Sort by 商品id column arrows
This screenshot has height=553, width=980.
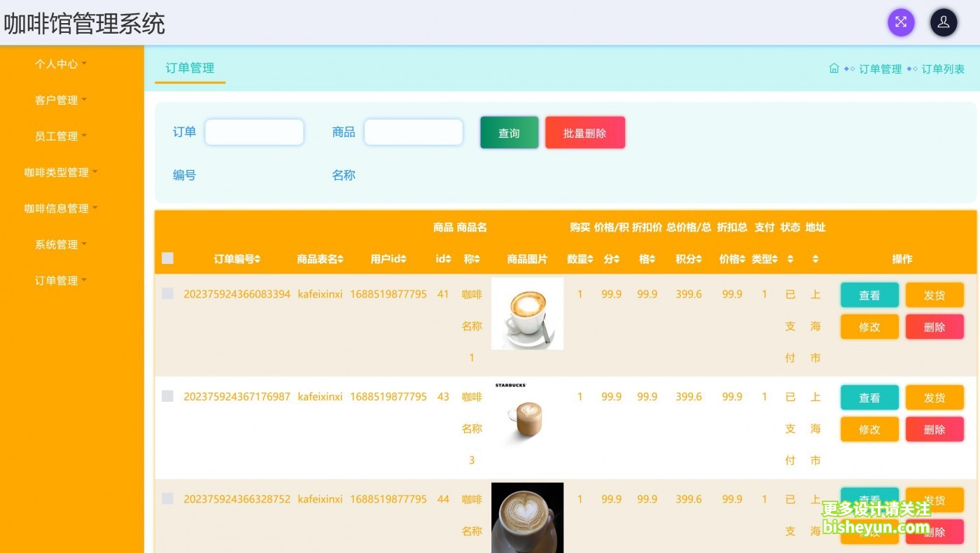[x=449, y=259]
